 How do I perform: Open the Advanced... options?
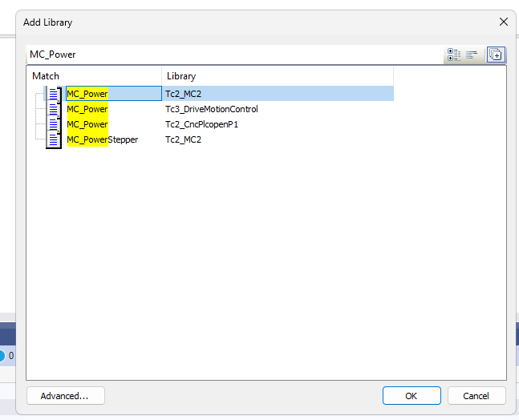click(66, 396)
